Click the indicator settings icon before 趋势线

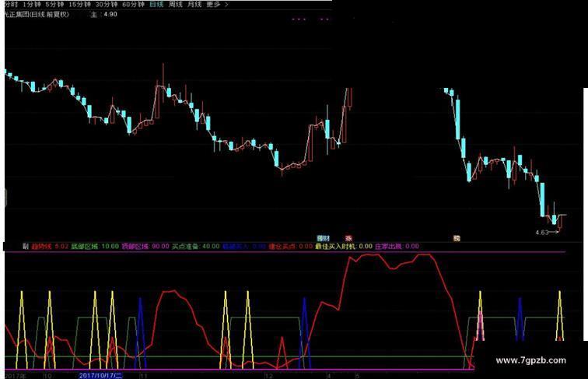coord(26,247)
